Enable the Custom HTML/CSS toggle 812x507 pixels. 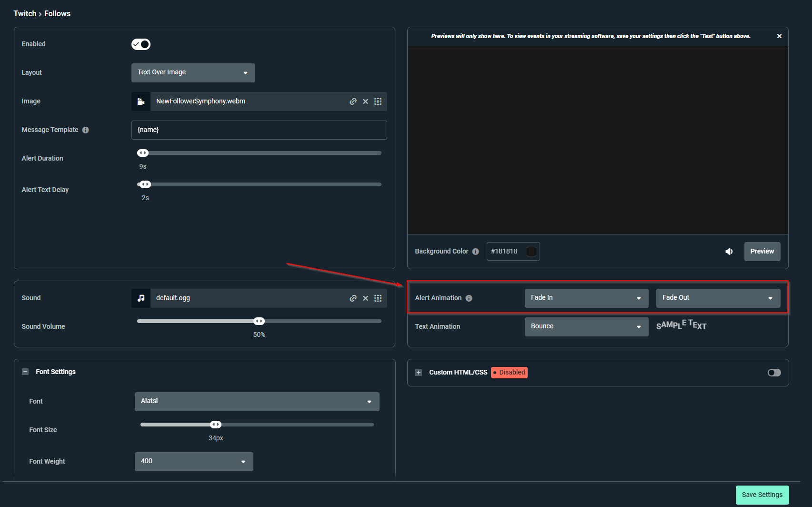pyautogui.click(x=774, y=372)
